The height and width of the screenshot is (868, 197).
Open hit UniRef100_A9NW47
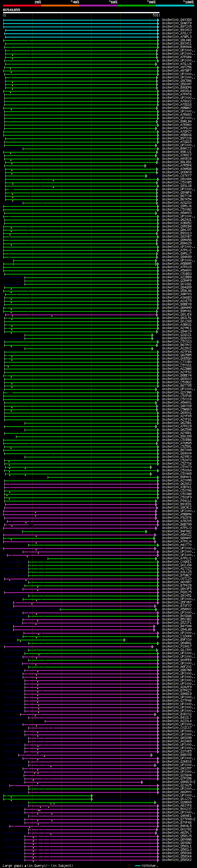176,108
